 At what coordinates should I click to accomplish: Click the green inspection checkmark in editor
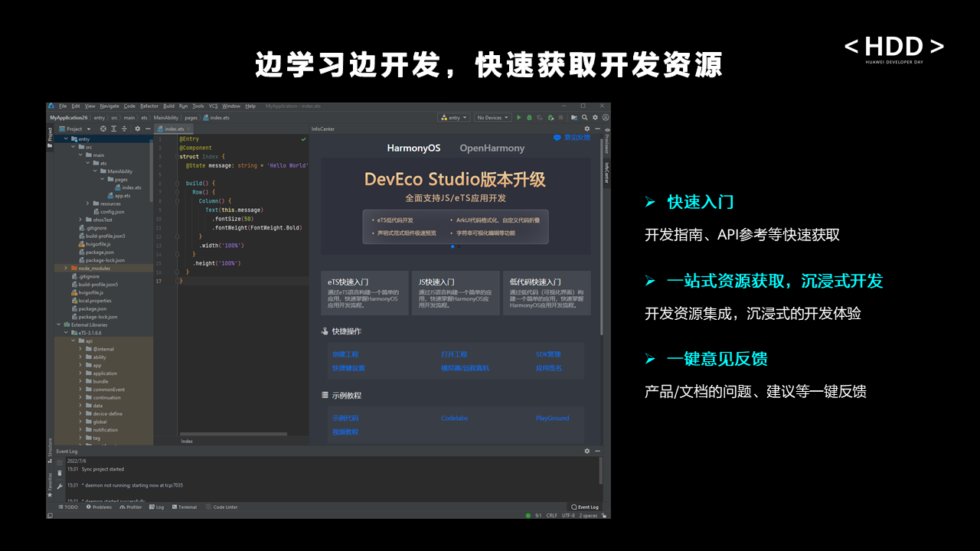pyautogui.click(x=304, y=139)
